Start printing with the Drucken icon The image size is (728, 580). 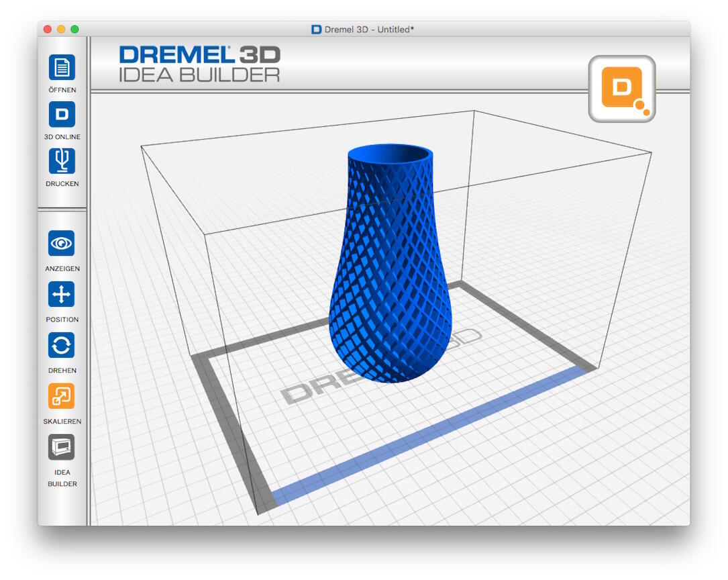(x=62, y=161)
